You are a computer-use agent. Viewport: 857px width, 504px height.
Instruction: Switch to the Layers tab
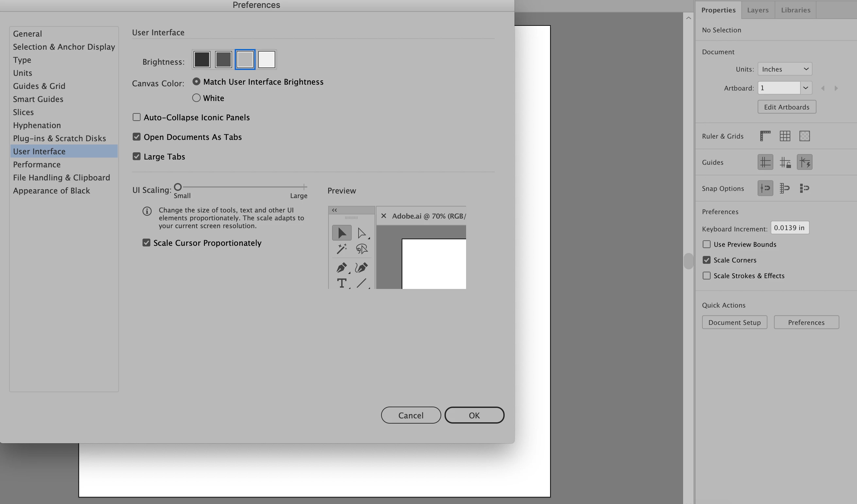(x=758, y=10)
